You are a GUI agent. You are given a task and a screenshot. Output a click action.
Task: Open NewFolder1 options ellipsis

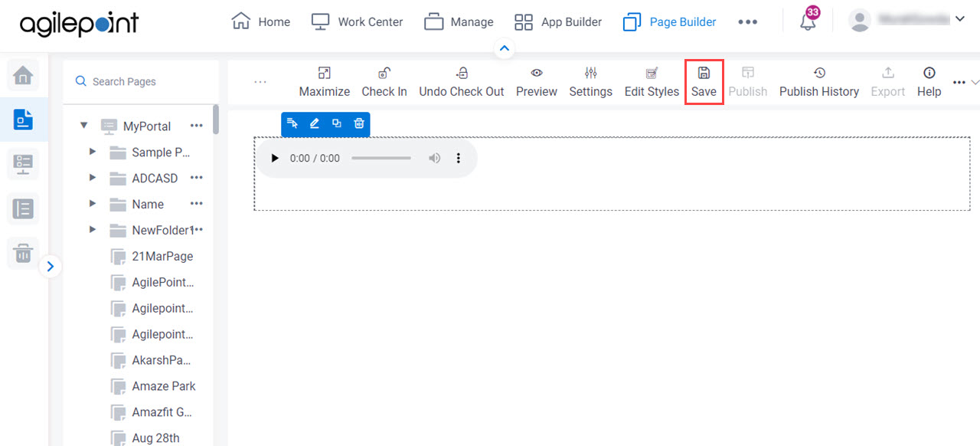click(198, 230)
